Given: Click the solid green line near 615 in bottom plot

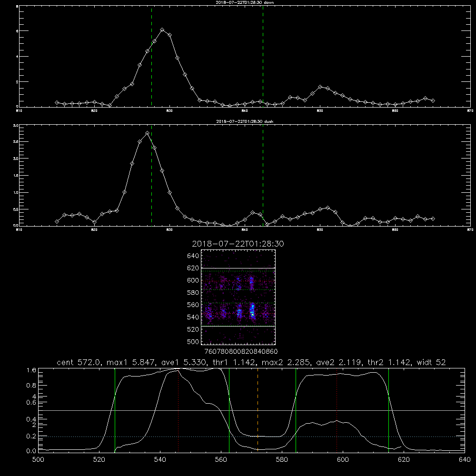Looking at the screenshot, I should (388, 410).
